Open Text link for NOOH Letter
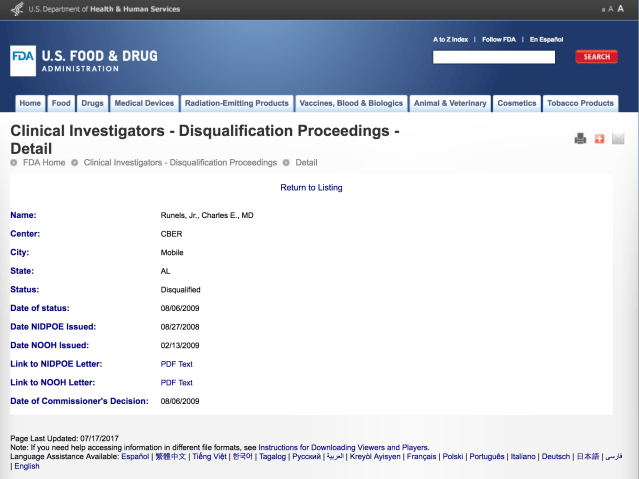 point(185,382)
